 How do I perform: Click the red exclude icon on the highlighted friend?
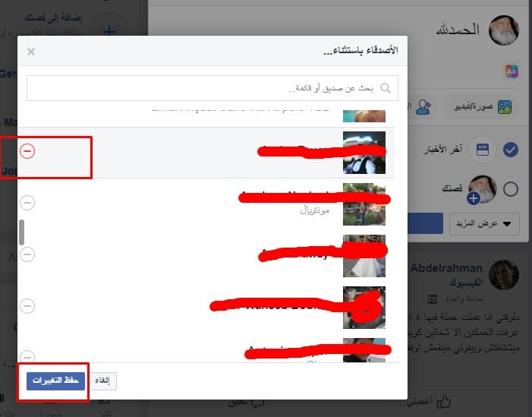(x=27, y=150)
